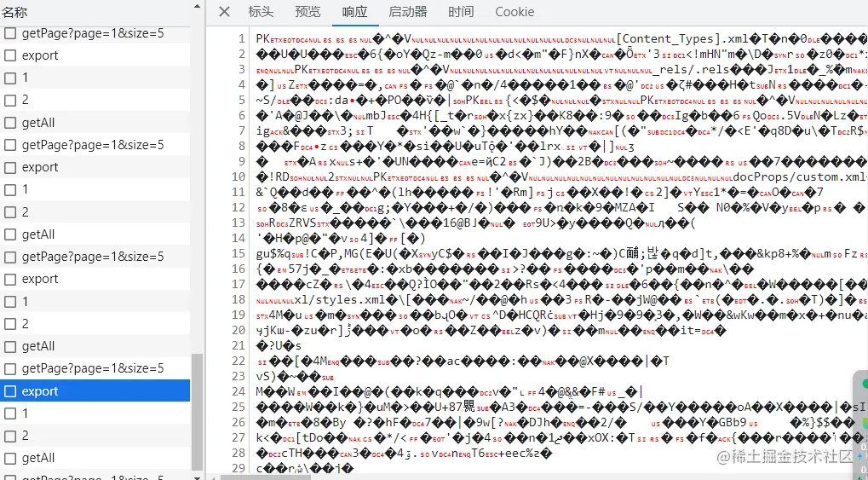The image size is (868, 480).
Task: Switch to the 时间 tab
Action: pyautogui.click(x=461, y=12)
